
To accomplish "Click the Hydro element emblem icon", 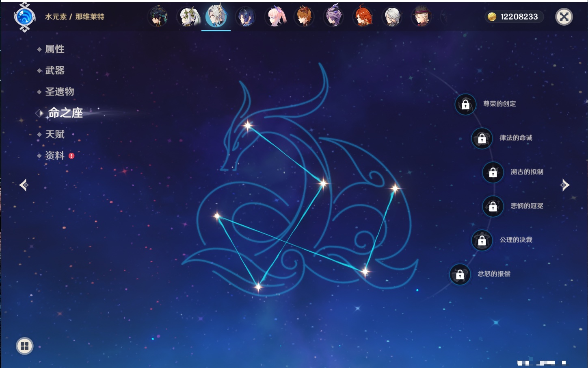I will point(24,17).
